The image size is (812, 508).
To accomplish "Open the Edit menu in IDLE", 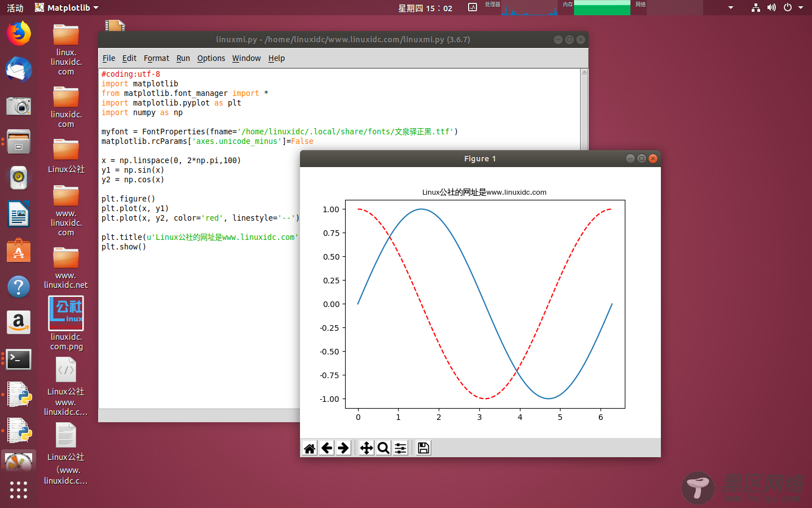I will [x=129, y=58].
